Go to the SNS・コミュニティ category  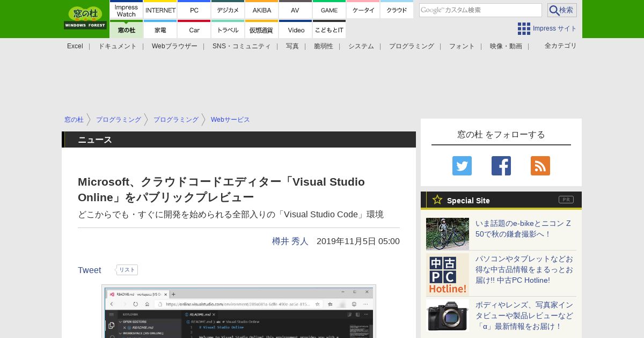point(241,46)
